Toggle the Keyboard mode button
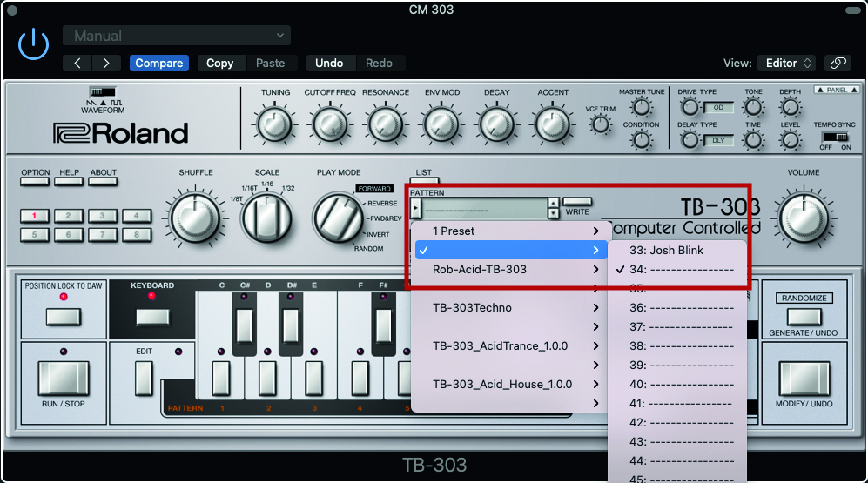The image size is (868, 483). [x=152, y=317]
